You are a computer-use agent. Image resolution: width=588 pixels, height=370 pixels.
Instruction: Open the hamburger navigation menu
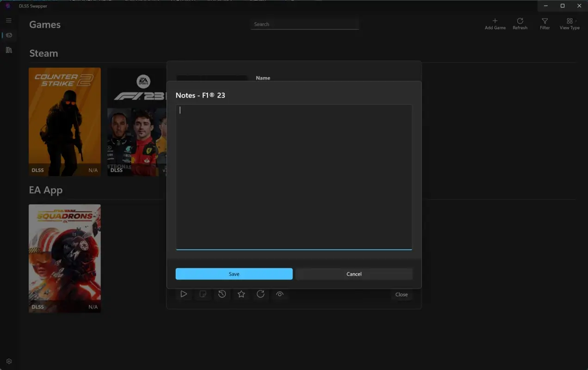pos(8,20)
